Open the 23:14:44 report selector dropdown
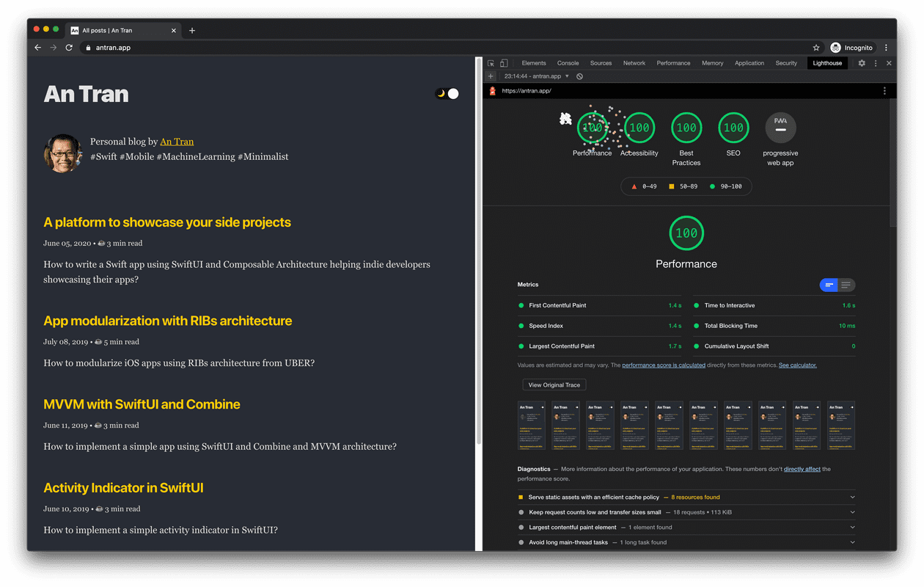Screen dimensions: 924x587 (x=543, y=76)
